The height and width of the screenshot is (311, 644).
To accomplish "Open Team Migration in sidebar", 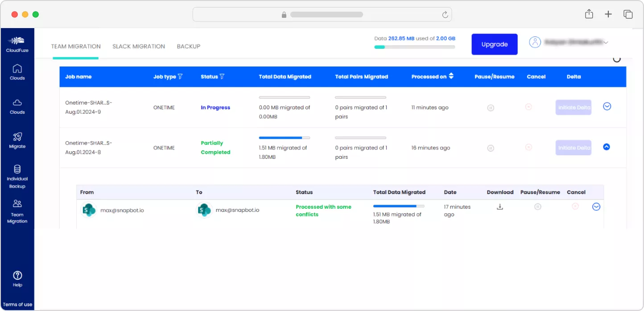I will coord(17,211).
